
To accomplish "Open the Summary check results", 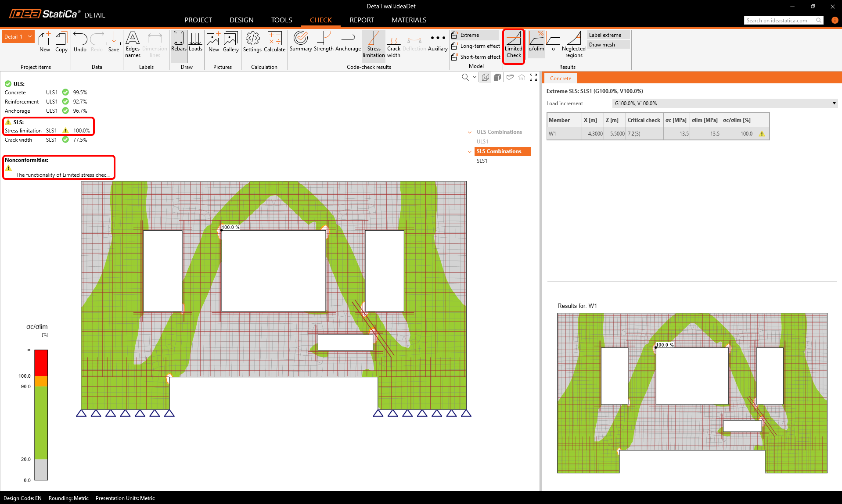I will pos(301,42).
